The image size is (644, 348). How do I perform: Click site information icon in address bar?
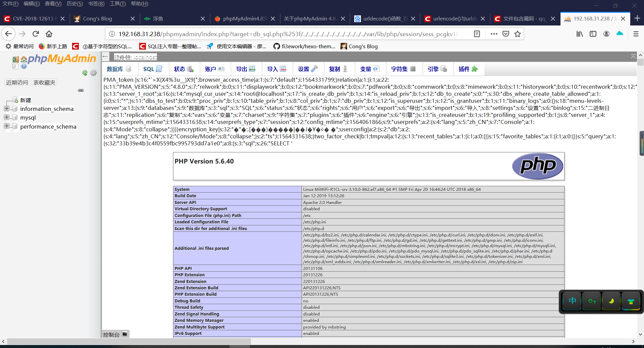(x=112, y=34)
